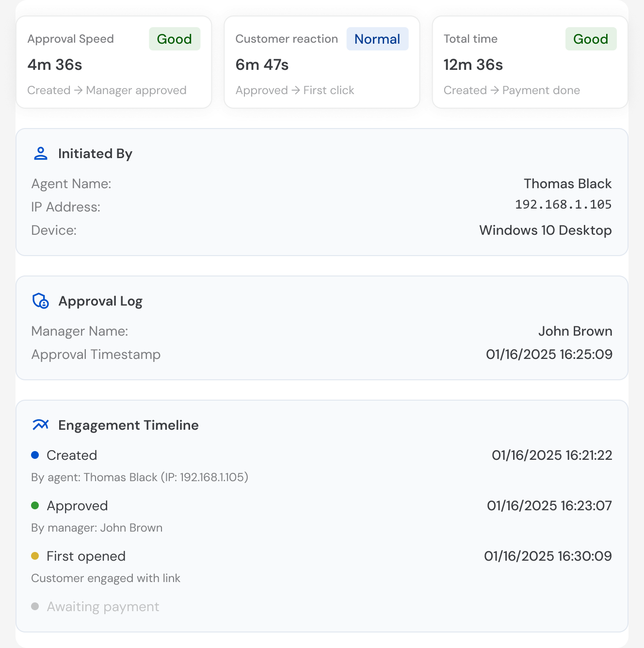Click the yellow dot next to First opened
Viewport: 644px width, 648px height.
tap(35, 556)
